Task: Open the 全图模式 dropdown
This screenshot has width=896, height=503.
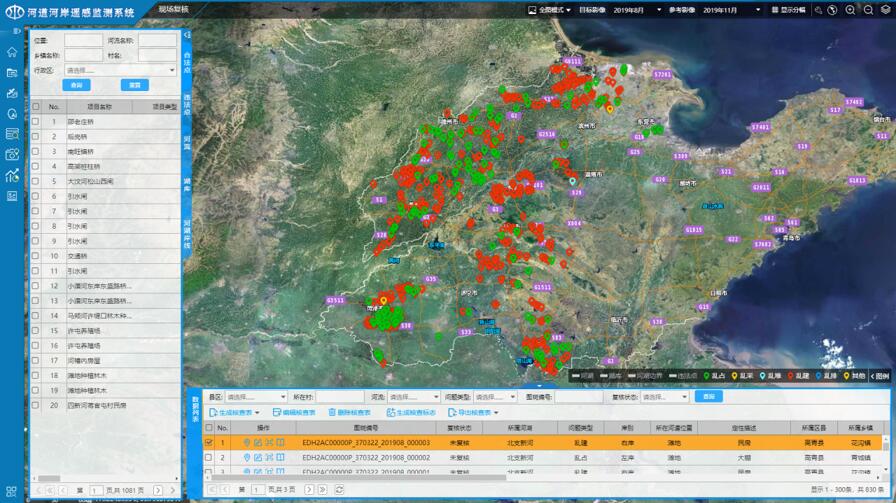Action: tap(549, 10)
